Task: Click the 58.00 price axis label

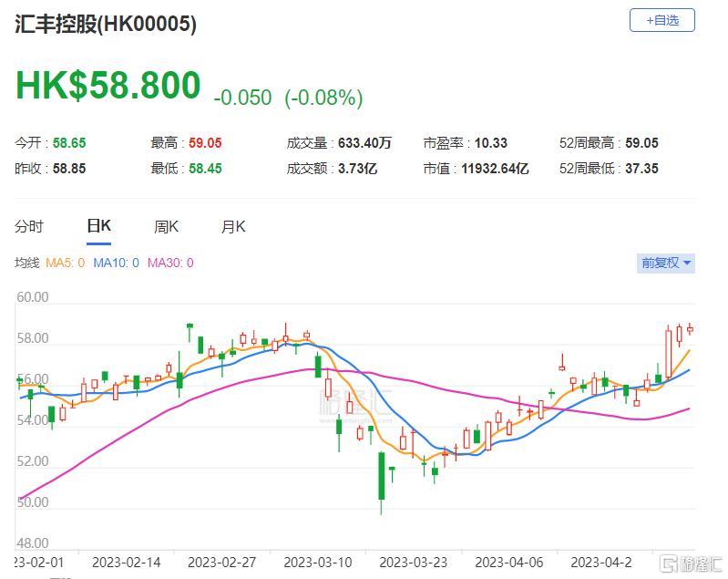Action: click(x=33, y=338)
